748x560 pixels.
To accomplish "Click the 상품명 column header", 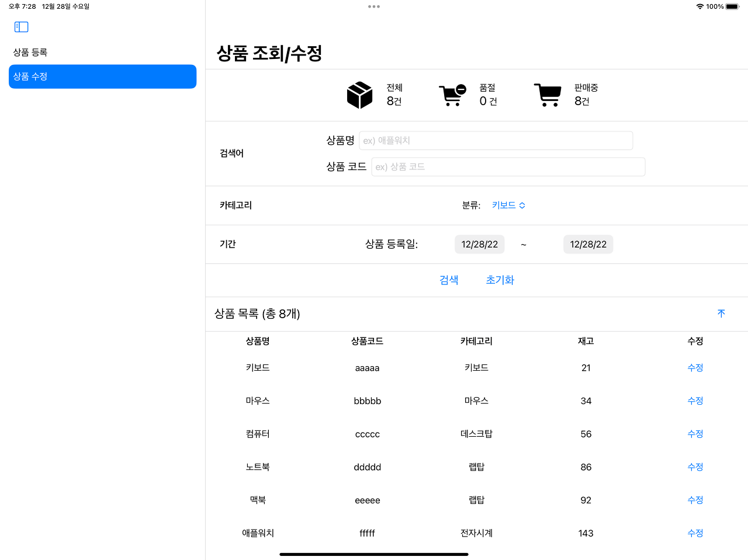I will 258,341.
